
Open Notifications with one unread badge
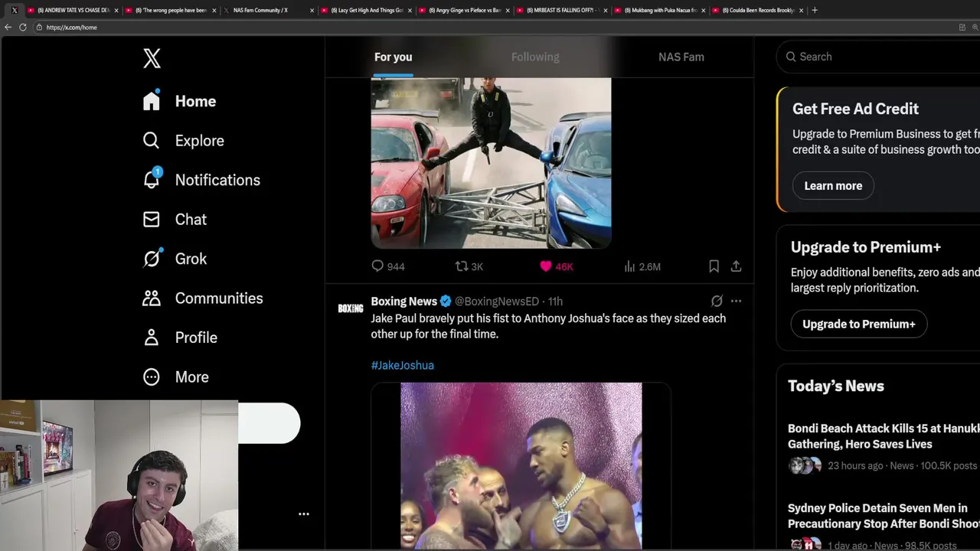pos(201,180)
